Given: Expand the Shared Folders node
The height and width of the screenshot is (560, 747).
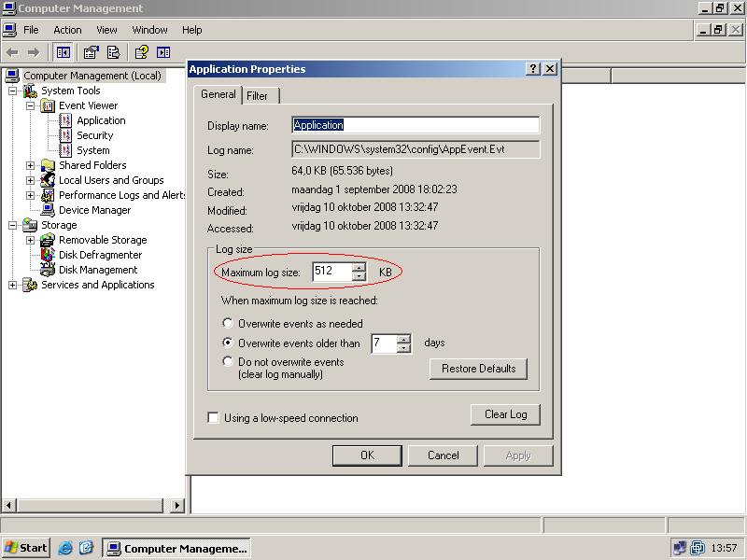Looking at the screenshot, I should tap(30, 164).
